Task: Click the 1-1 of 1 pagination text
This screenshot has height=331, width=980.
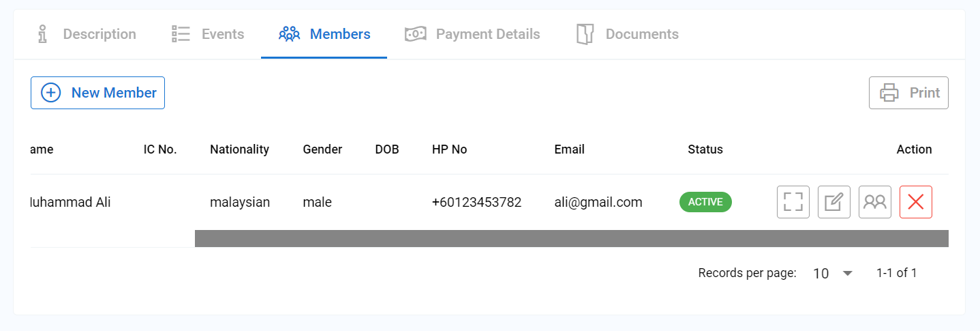Action: 896,273
